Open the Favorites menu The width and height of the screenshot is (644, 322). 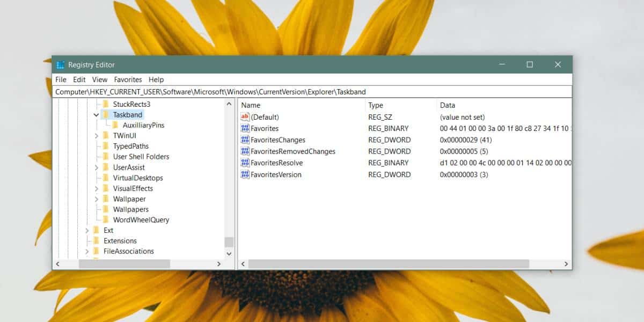click(128, 79)
